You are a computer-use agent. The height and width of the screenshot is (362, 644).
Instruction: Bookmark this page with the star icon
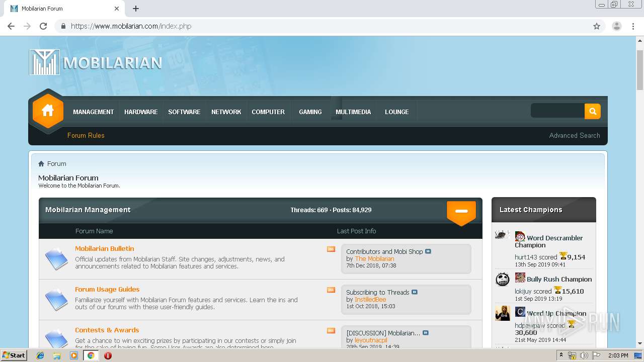click(x=597, y=26)
